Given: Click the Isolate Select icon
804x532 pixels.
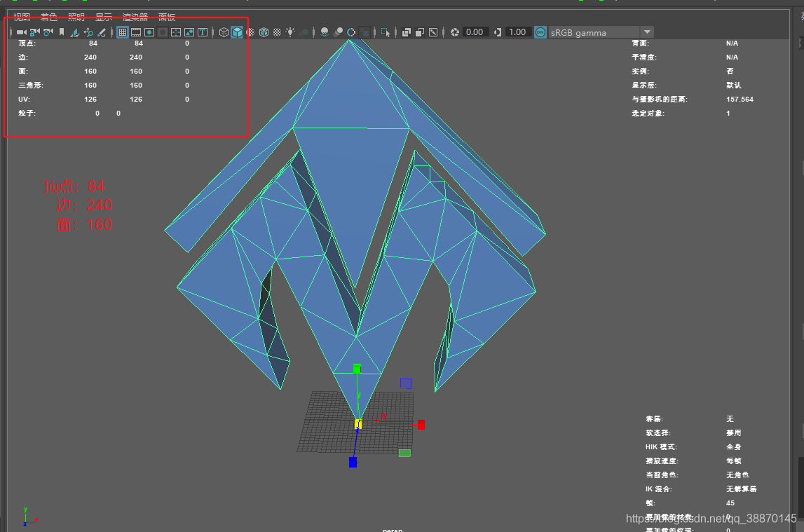Looking at the screenshot, I should pyautogui.click(x=386, y=32).
